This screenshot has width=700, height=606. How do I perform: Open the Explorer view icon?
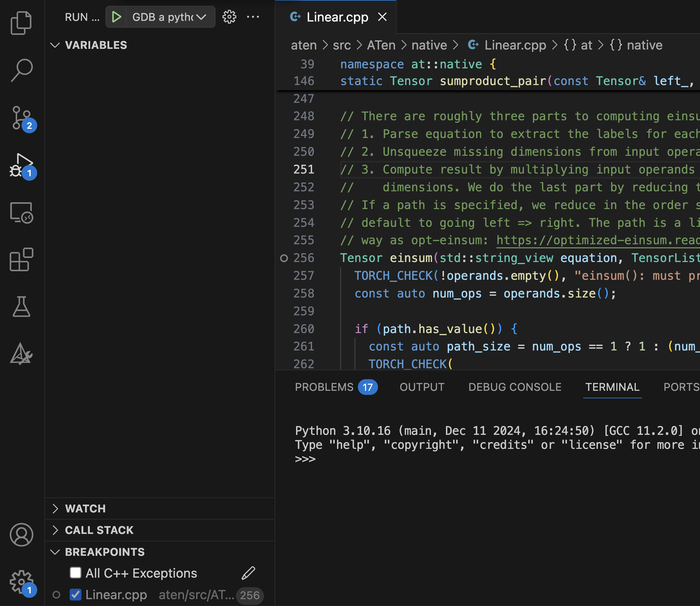click(22, 22)
